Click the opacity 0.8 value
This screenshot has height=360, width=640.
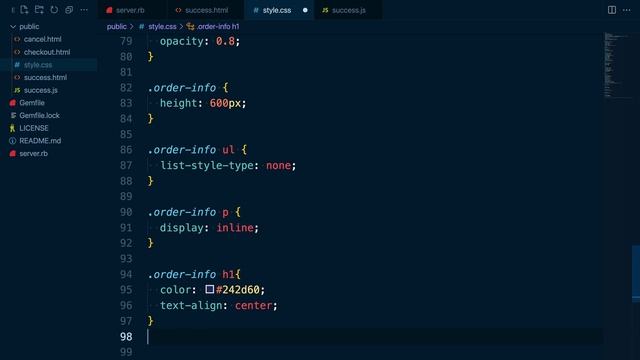click(x=225, y=41)
